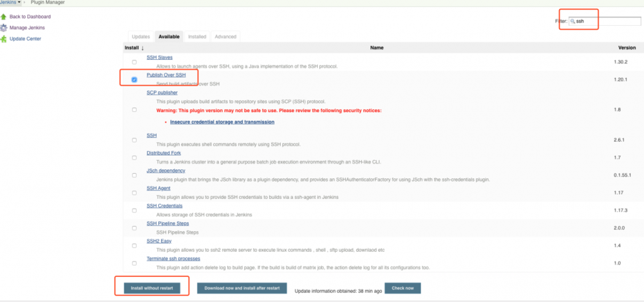
Task: Click inside the Filter search field
Action: (605, 21)
